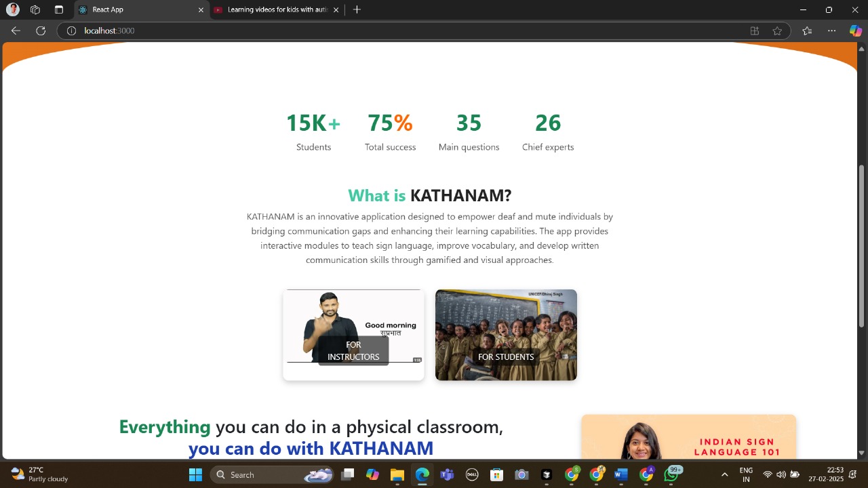Open the Windows Start menu
This screenshot has height=488, width=868.
click(195, 474)
